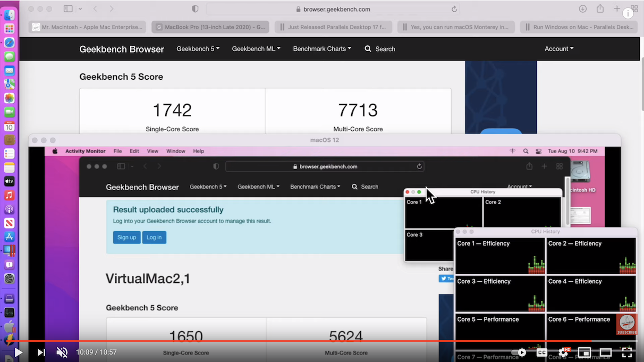This screenshot has width=644, height=362.
Task: Click outer Safari address bar browser.geekbench.com
Action: coord(333,9)
